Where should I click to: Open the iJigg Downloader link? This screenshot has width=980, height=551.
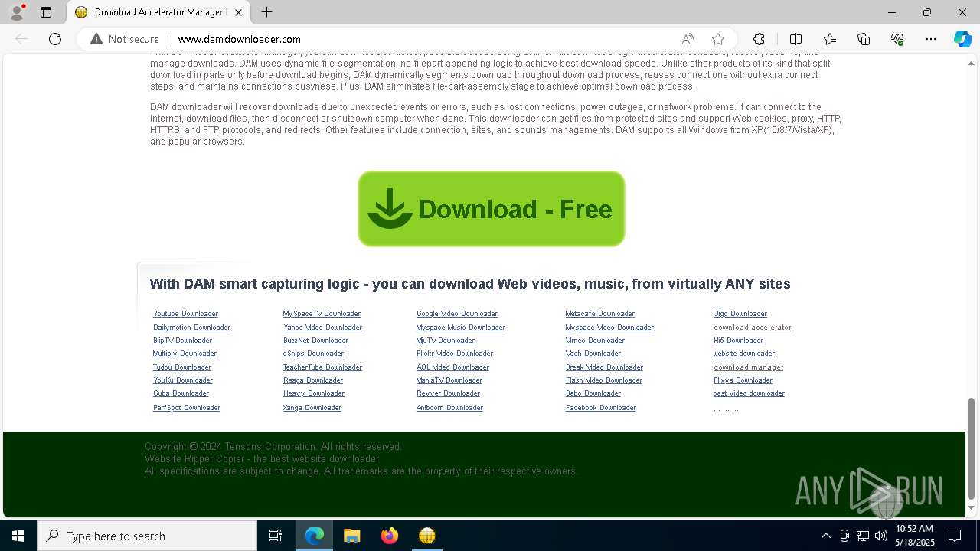click(740, 314)
